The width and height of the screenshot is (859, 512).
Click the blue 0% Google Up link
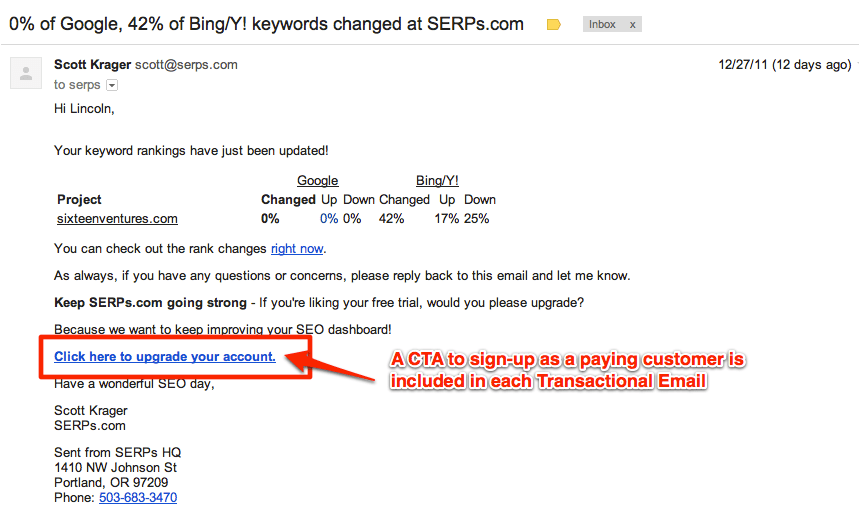(x=329, y=218)
